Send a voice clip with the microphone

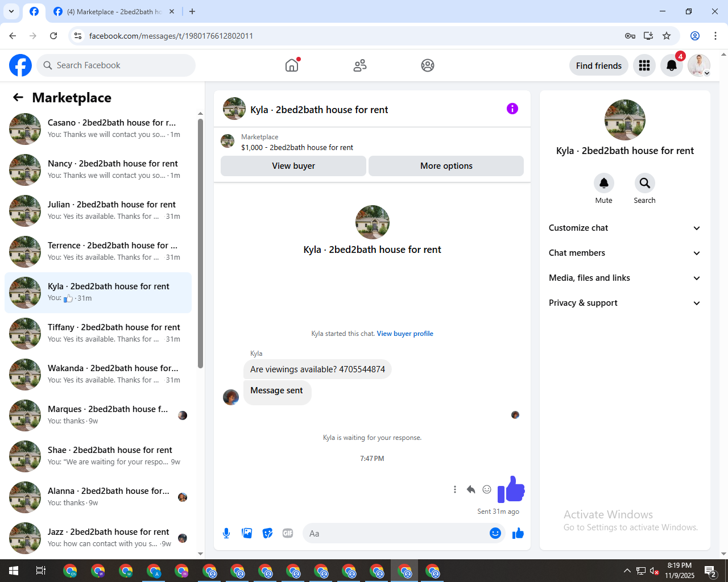click(x=226, y=533)
